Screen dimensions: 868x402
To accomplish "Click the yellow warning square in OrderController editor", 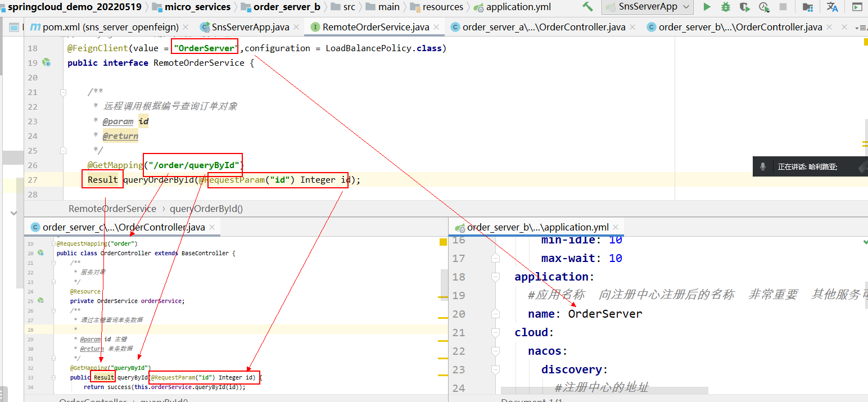I will 443,242.
